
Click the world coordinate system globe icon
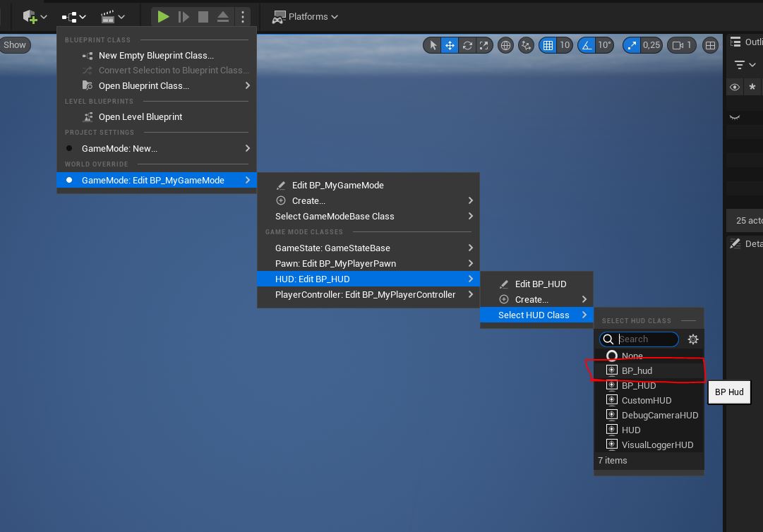click(505, 45)
